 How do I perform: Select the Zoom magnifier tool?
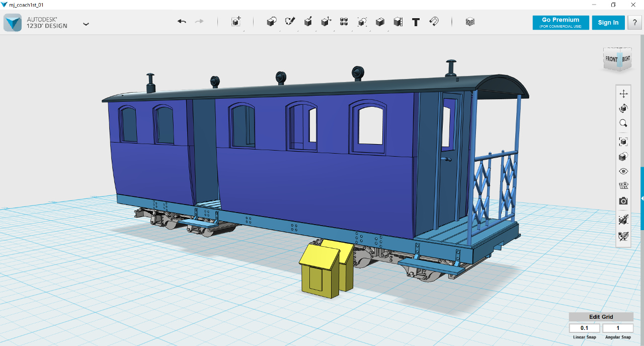point(623,123)
